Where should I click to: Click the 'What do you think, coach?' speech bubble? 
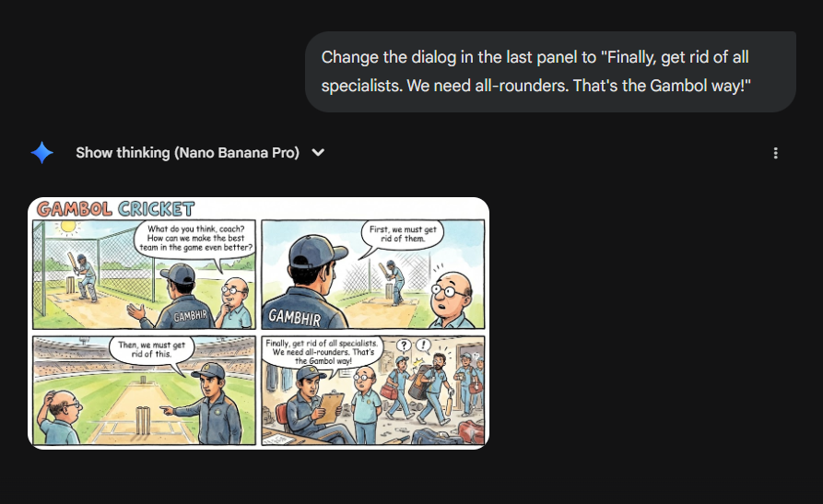[x=195, y=239]
